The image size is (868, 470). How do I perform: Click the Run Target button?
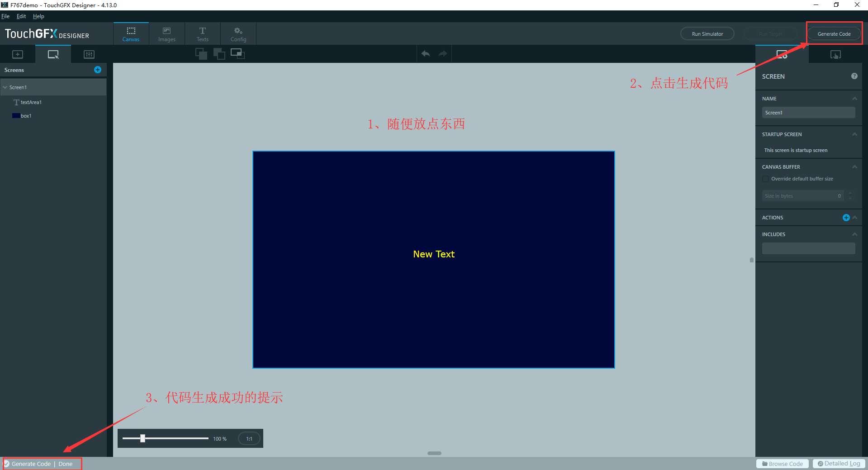coord(771,34)
